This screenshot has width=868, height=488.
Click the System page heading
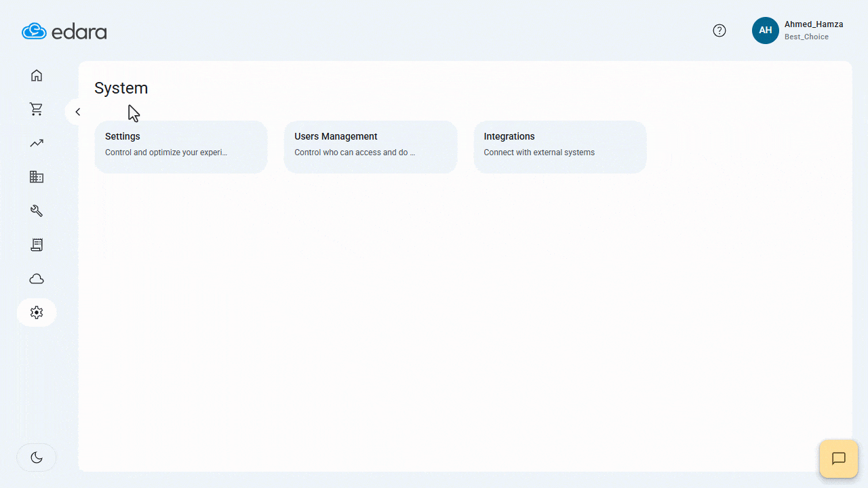click(121, 88)
